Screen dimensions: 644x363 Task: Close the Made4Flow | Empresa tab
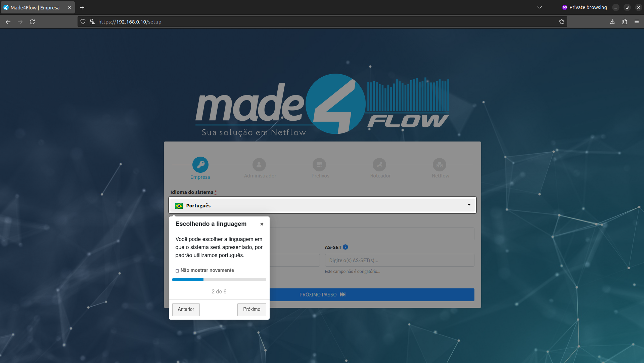tap(70, 7)
